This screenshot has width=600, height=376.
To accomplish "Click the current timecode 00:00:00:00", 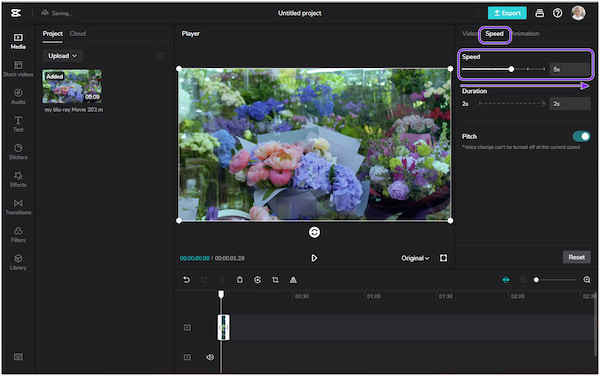I will (x=195, y=258).
